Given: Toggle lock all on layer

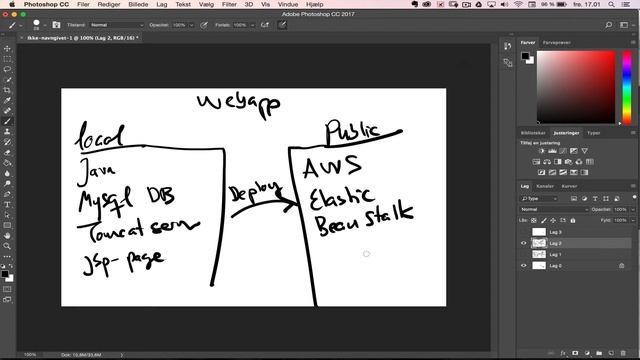Looking at the screenshot, I should [573, 220].
